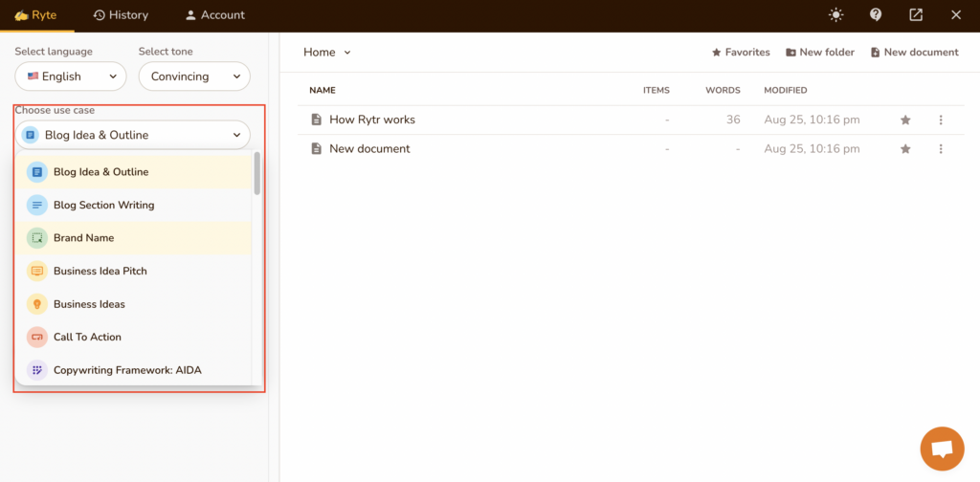Open more options for How Rytr works
980x482 pixels.
941,120
